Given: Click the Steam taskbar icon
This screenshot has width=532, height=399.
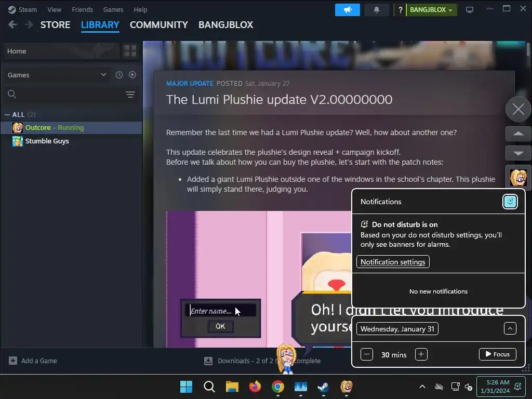Looking at the screenshot, I should 323,387.
